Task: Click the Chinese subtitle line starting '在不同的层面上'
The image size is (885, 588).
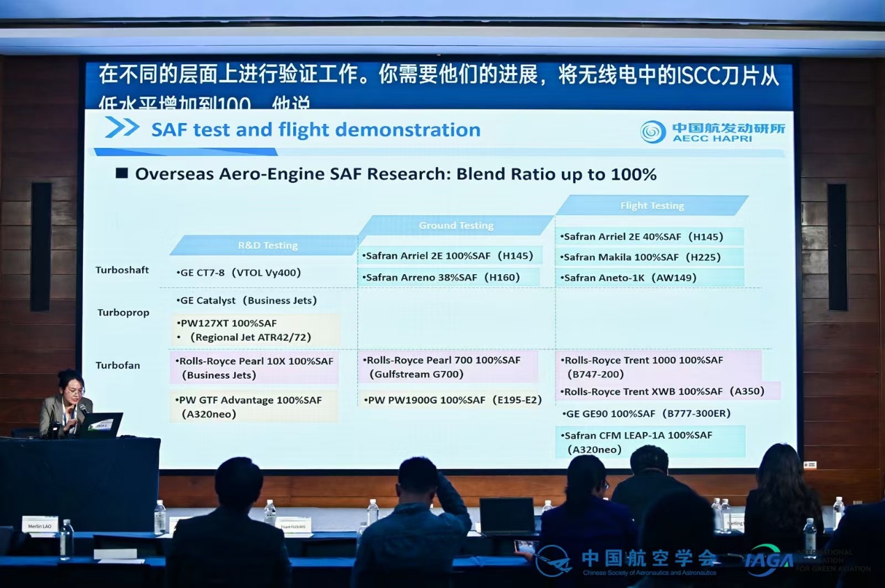Action: 439,75
